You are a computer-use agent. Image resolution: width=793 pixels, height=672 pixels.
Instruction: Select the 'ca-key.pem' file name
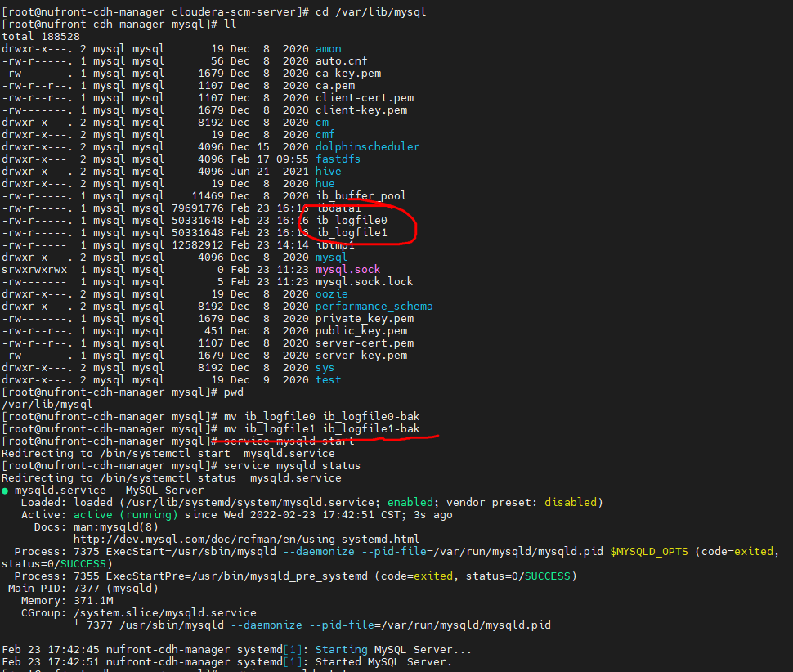pos(348,74)
